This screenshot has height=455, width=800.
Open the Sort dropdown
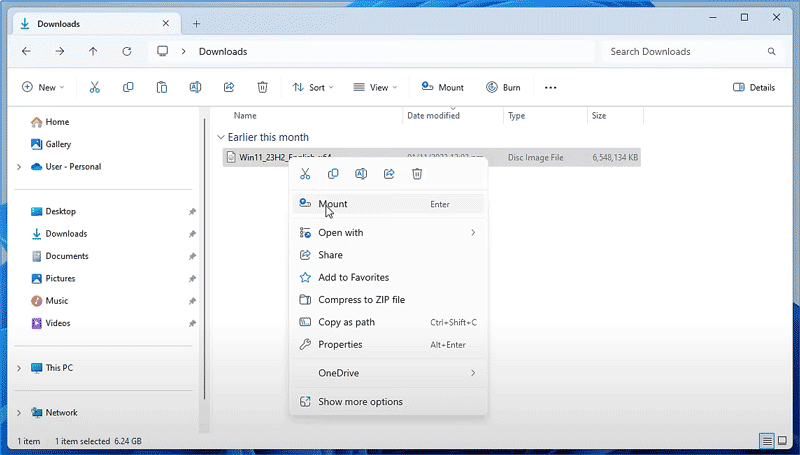pyautogui.click(x=313, y=87)
